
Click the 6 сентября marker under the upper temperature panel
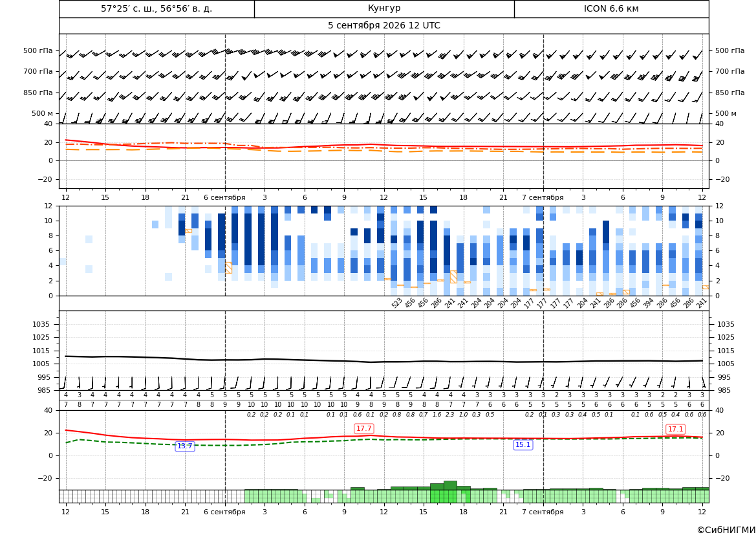(x=224, y=197)
